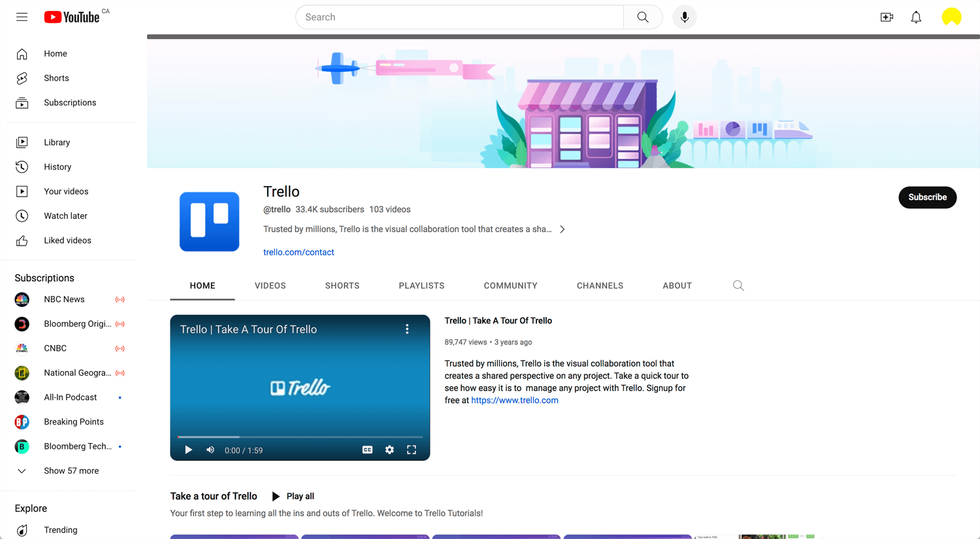Click the Trello channel logo

coord(209,221)
